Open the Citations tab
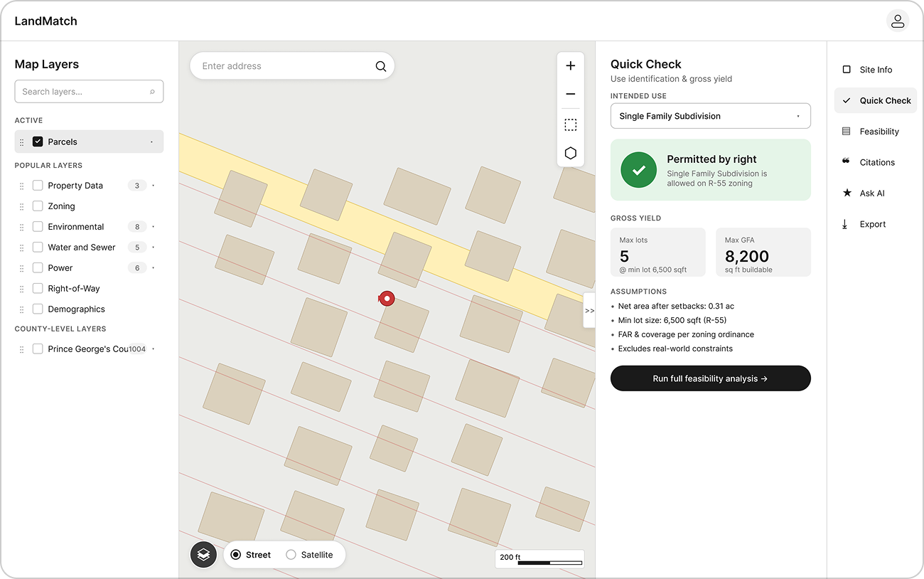The height and width of the screenshot is (579, 924). (876, 162)
